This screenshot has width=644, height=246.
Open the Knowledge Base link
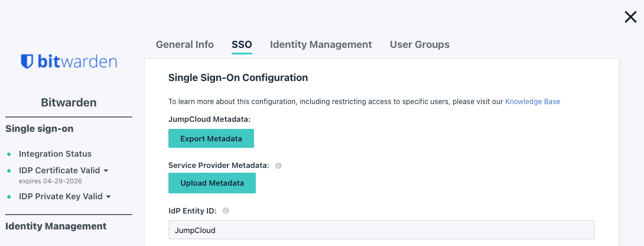[x=533, y=101]
